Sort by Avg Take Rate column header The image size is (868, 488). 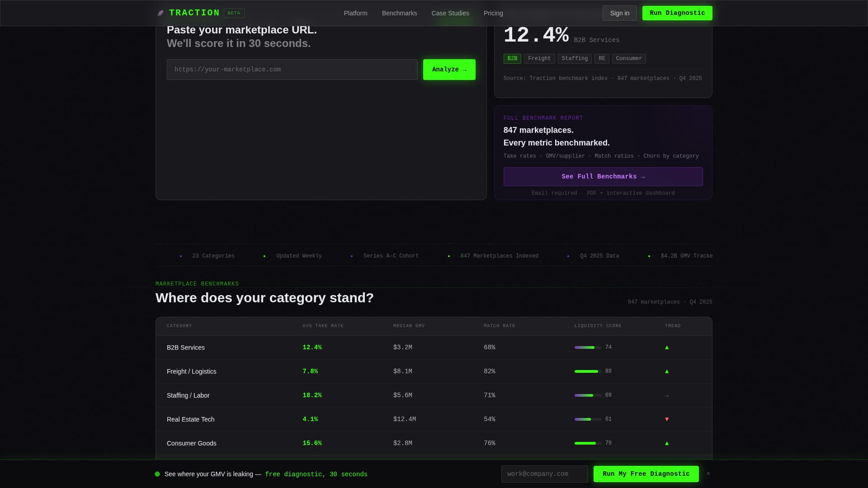click(x=323, y=326)
